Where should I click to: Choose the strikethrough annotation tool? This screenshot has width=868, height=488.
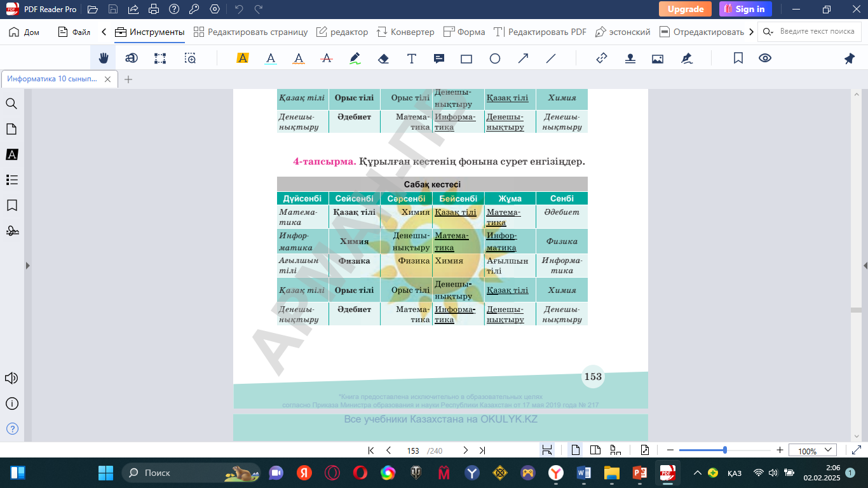point(327,58)
